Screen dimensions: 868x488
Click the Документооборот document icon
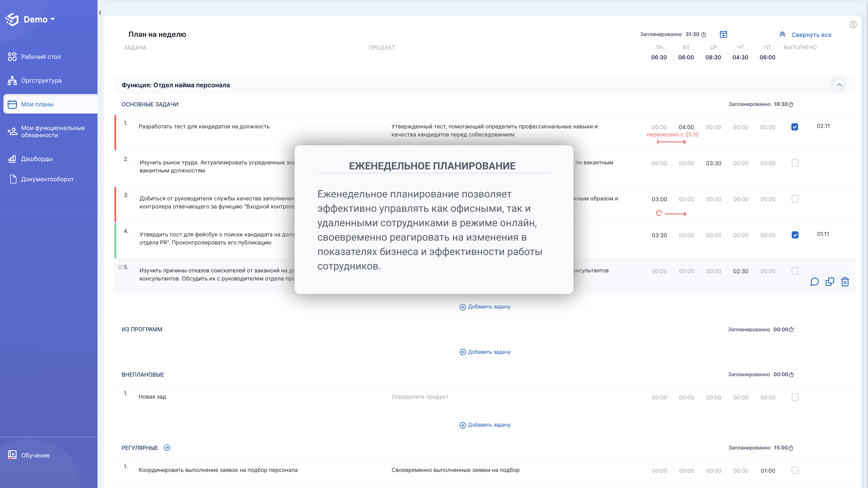tap(13, 179)
